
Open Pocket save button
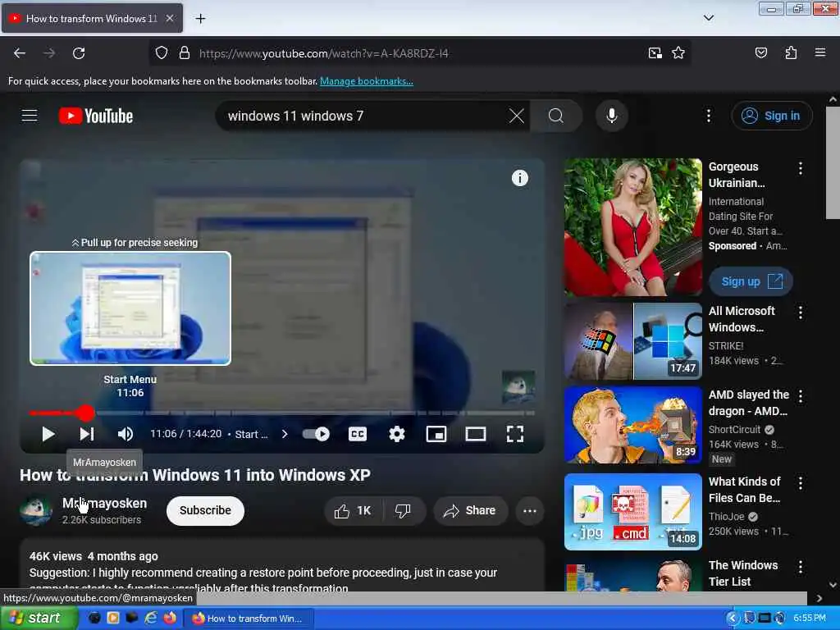760,53
